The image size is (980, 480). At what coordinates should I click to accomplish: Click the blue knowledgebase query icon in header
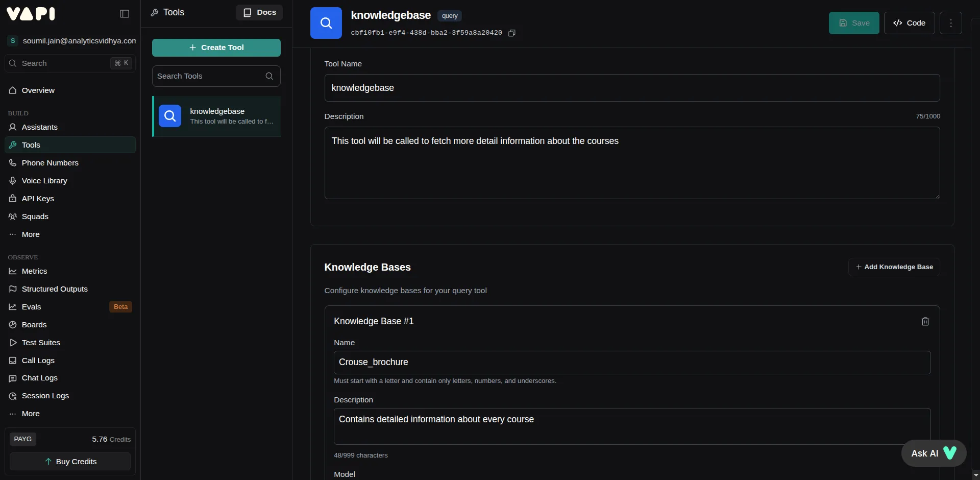click(x=326, y=23)
